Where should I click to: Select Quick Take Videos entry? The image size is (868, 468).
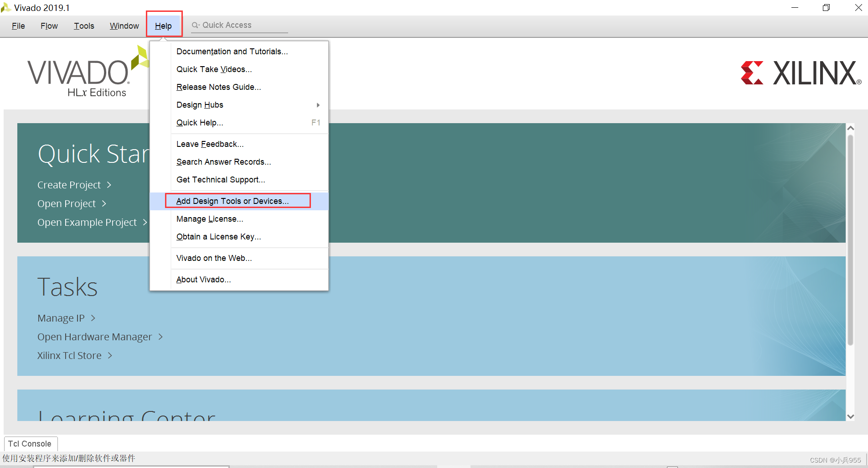click(x=239, y=69)
